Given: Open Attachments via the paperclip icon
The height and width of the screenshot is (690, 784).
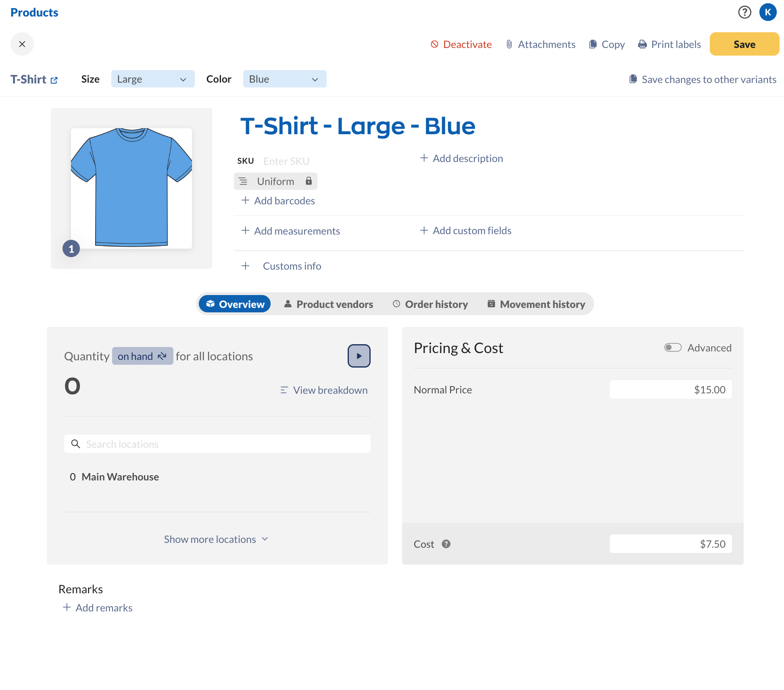Looking at the screenshot, I should pyautogui.click(x=509, y=44).
